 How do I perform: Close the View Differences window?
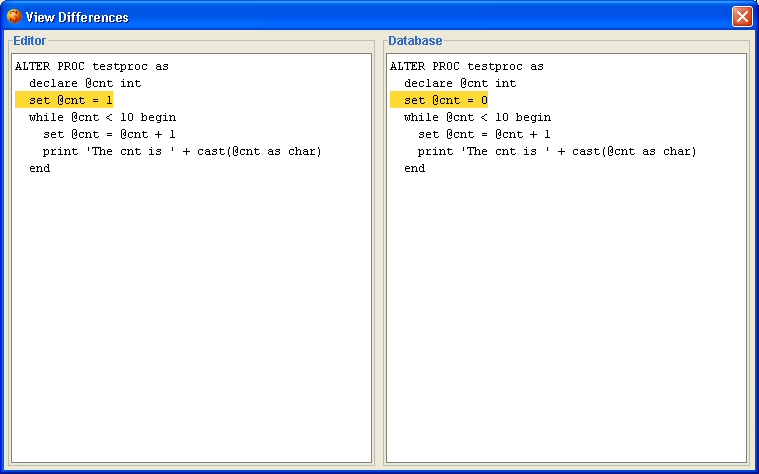tap(742, 16)
